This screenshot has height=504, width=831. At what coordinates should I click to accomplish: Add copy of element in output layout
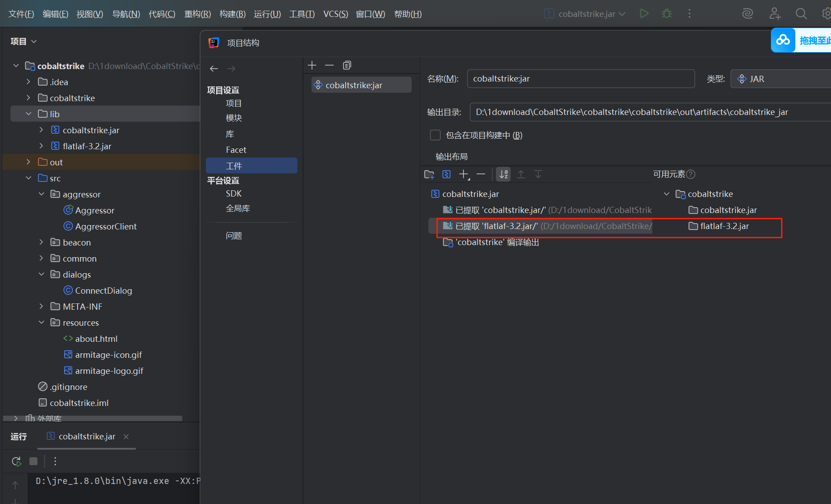[464, 174]
